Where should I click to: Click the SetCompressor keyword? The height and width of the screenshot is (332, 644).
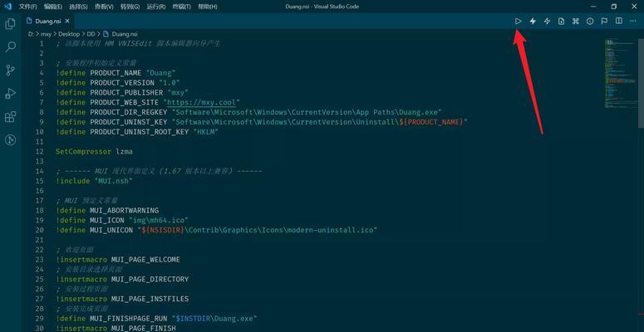click(83, 151)
